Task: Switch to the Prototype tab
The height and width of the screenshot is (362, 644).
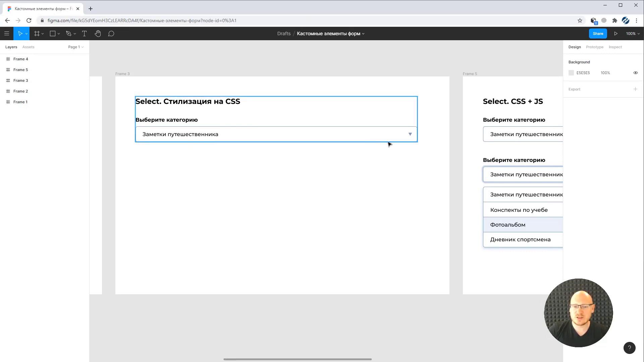Action: 594,47
